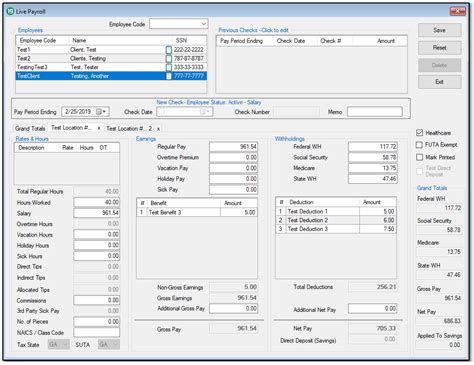The width and height of the screenshot is (474, 365).
Task: Click the Social Security withholding field
Action: click(373, 157)
